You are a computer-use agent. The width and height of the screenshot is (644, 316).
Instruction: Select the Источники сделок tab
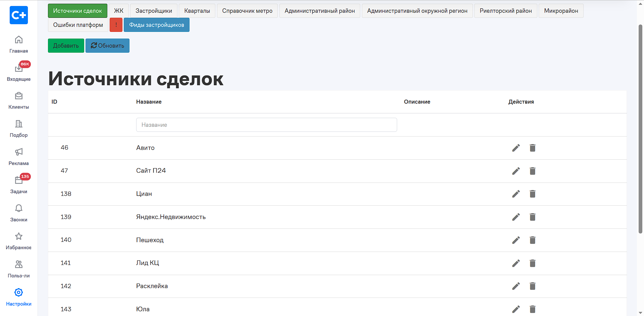tap(77, 11)
